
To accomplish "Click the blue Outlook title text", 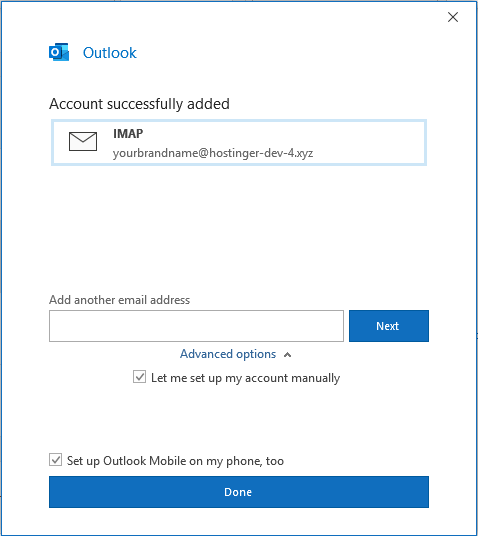I will pos(109,53).
